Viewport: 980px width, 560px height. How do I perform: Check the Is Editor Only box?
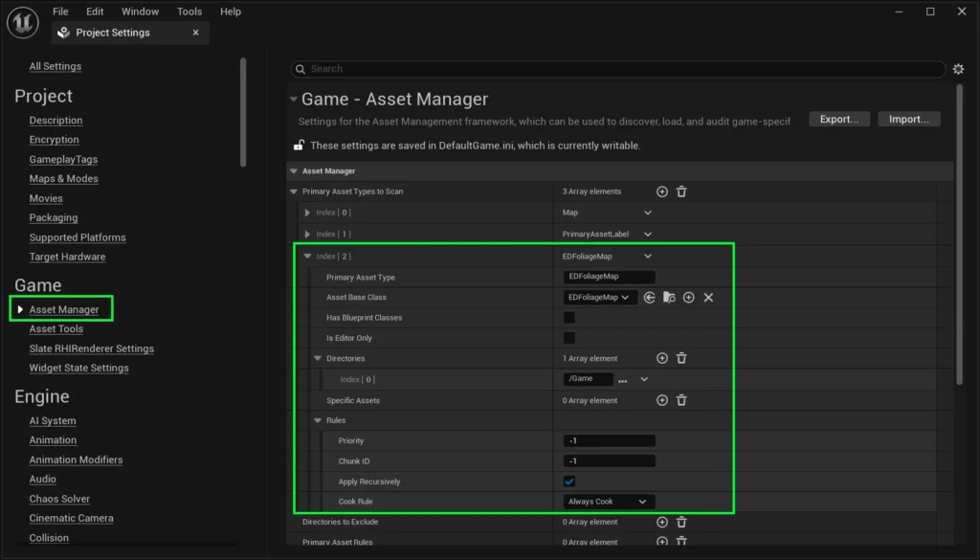point(569,338)
